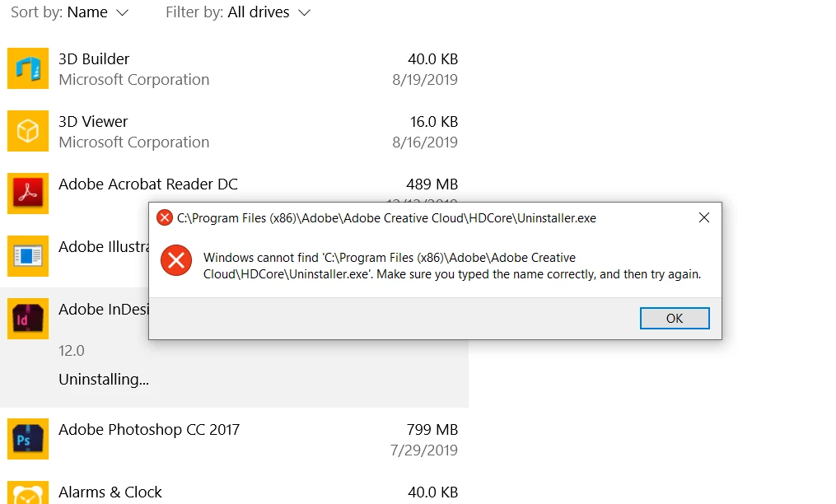
Task: Open the Filter by All drives dropdown
Action: tap(238, 12)
